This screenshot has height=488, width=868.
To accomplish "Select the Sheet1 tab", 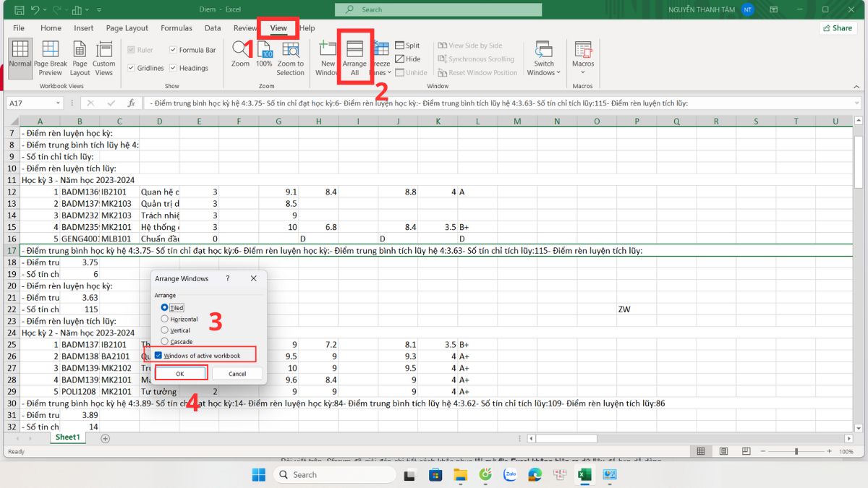I will coord(67,437).
